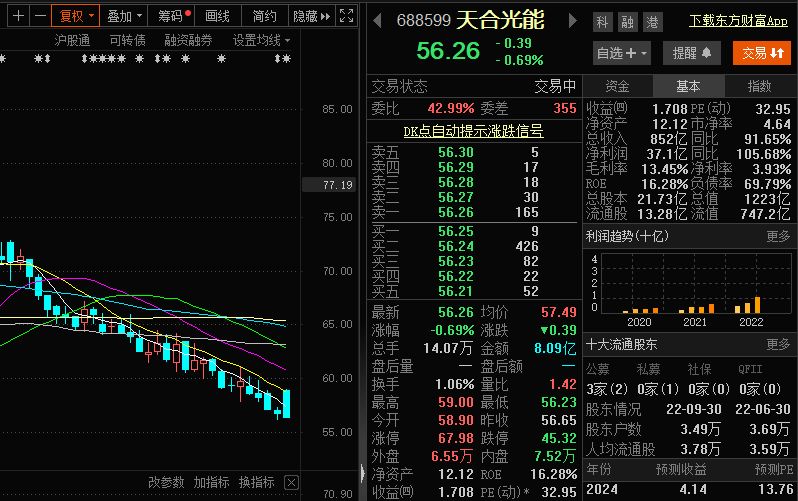
Task: Click stock code 688599
Action: 423,20
